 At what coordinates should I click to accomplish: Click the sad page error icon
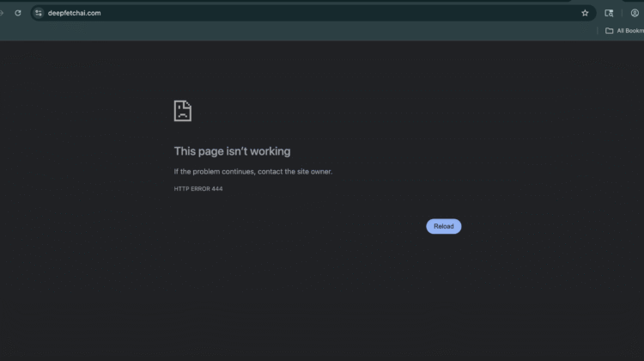(182, 111)
